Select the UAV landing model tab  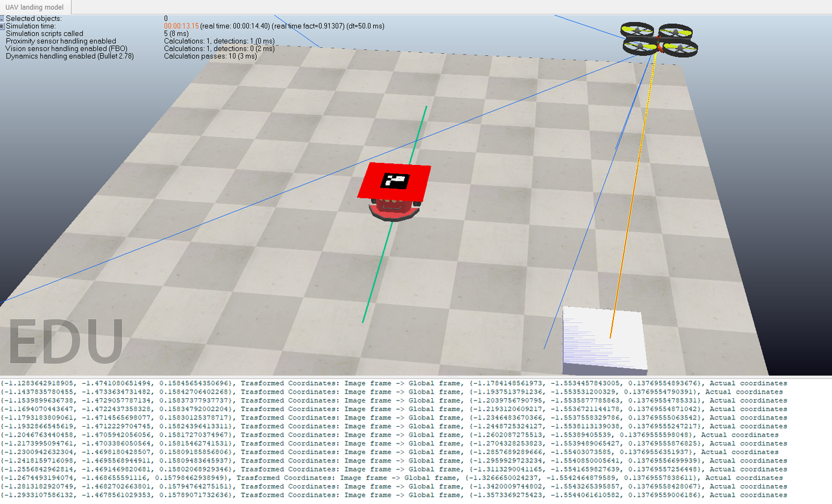click(x=35, y=7)
